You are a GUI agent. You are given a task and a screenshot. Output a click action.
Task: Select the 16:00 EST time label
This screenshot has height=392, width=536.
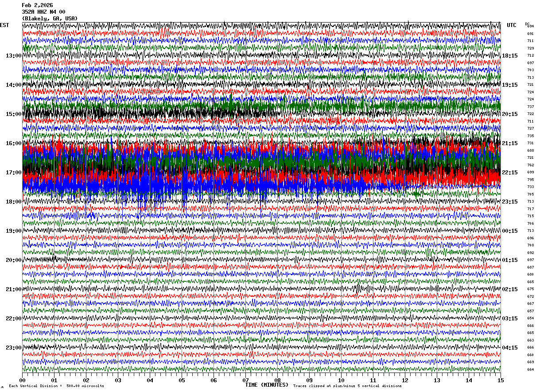[x=14, y=143]
